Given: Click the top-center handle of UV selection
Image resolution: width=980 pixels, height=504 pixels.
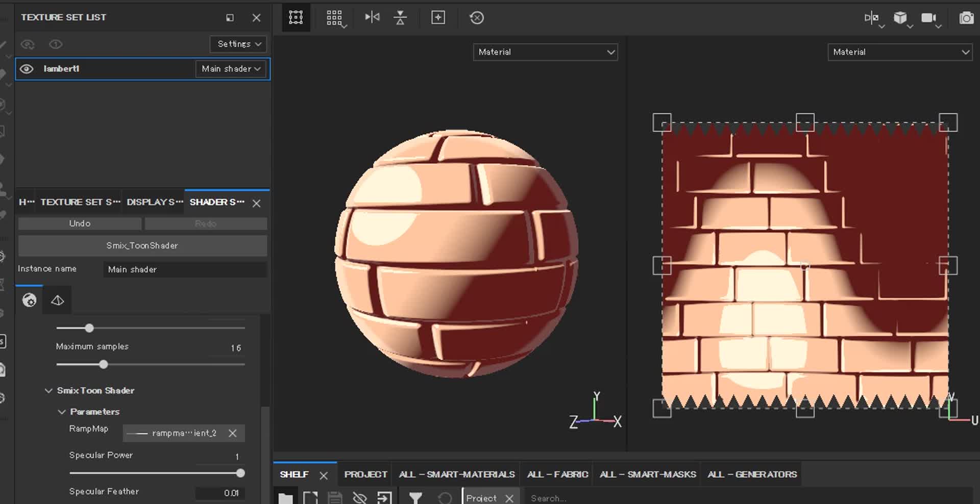Looking at the screenshot, I should (805, 122).
